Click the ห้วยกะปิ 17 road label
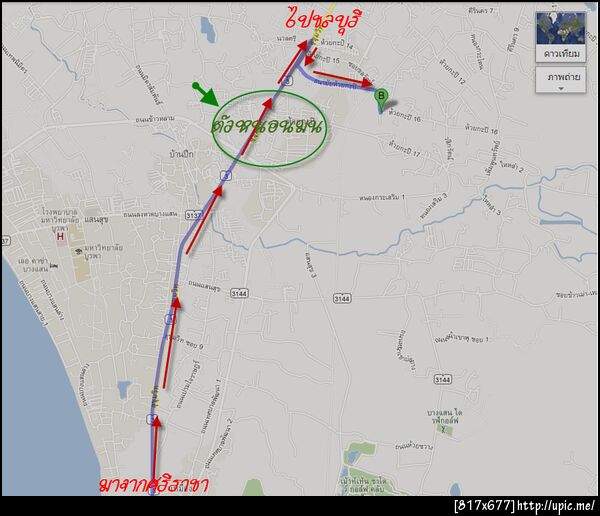Screen dimensions: 600x516 point(404,149)
